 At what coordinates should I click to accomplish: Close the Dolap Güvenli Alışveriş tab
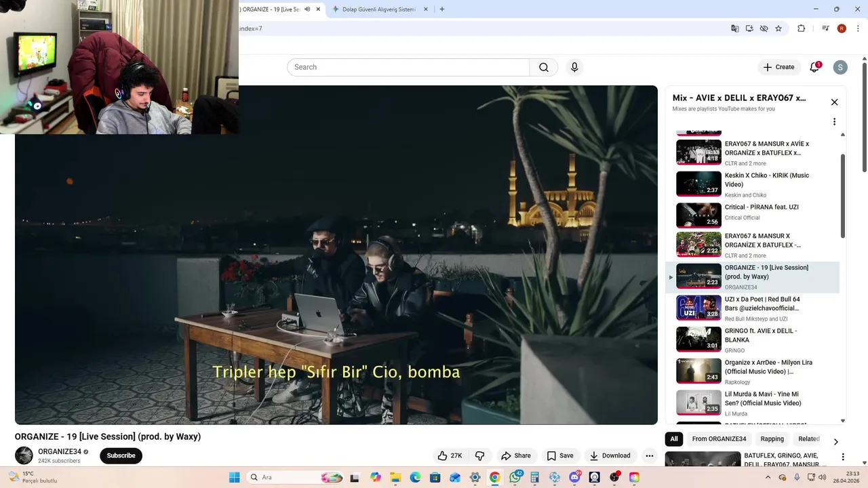point(426,9)
